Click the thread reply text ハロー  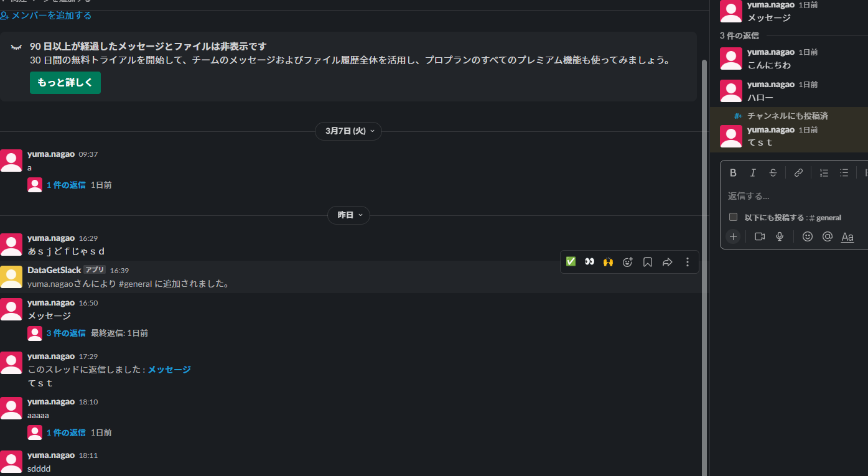[x=760, y=98]
